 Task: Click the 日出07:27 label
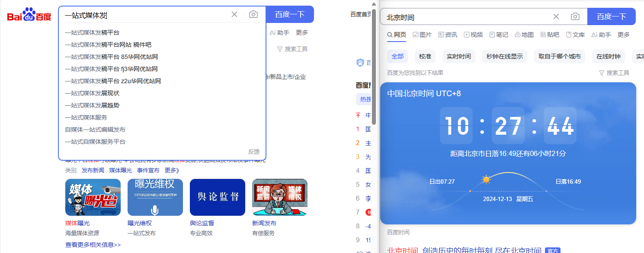point(442,182)
